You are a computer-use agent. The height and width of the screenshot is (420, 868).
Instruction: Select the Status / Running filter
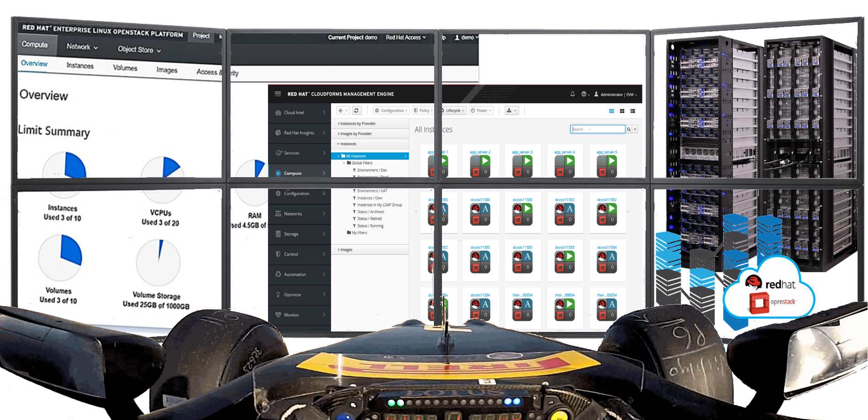[368, 226]
